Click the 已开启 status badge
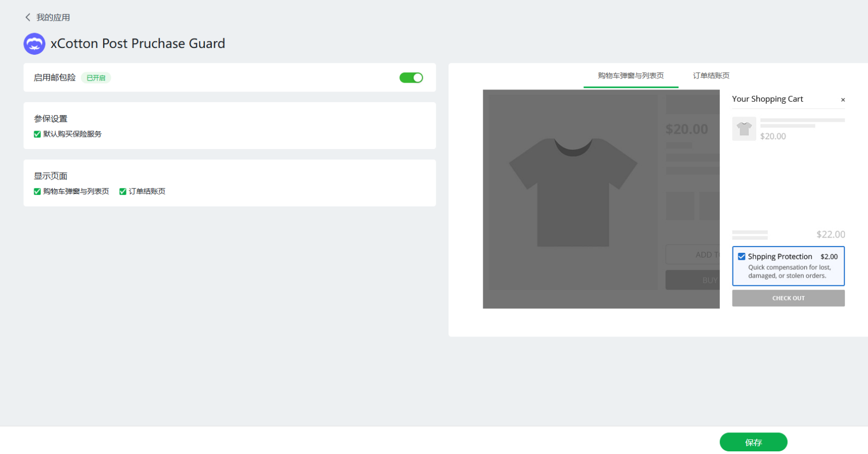This screenshot has height=454, width=868. pos(96,78)
